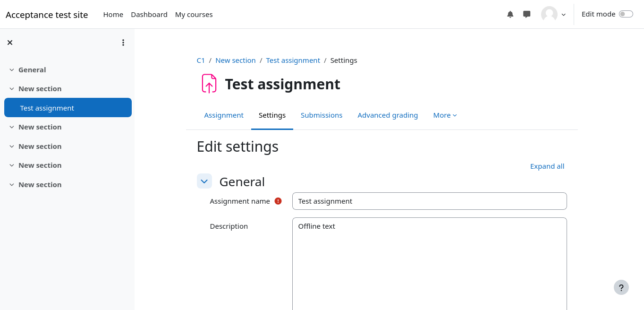Collapse the General section in course index
The height and width of the screenshot is (310, 644).
coord(12,70)
